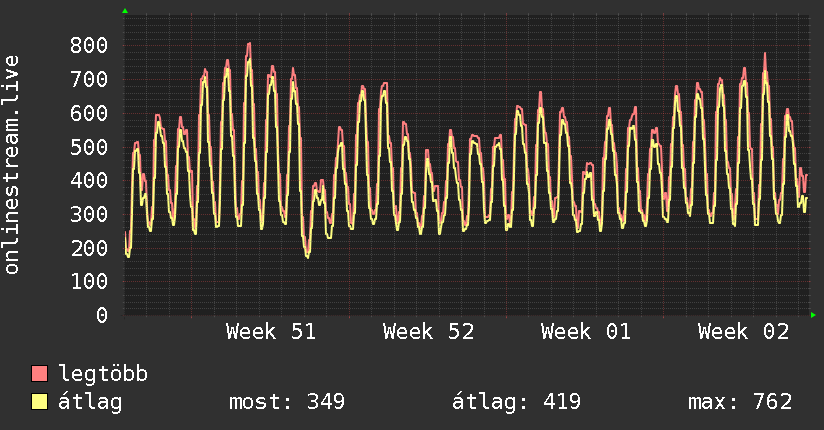
Task: Click the 200 y-axis tick label
Action: [x=89, y=248]
